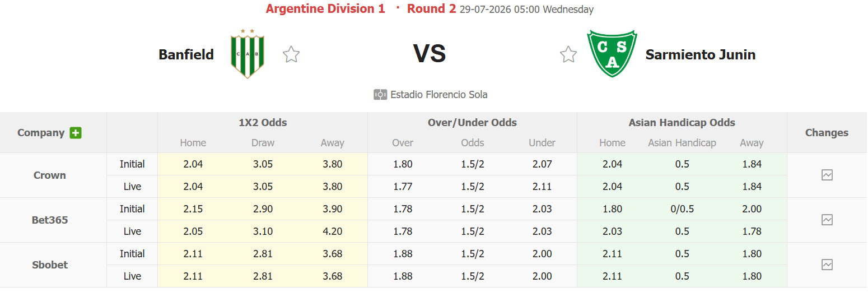Click Crown live under odds 2.11
Image resolution: width=868 pixels, height=292 pixels.
tap(542, 186)
